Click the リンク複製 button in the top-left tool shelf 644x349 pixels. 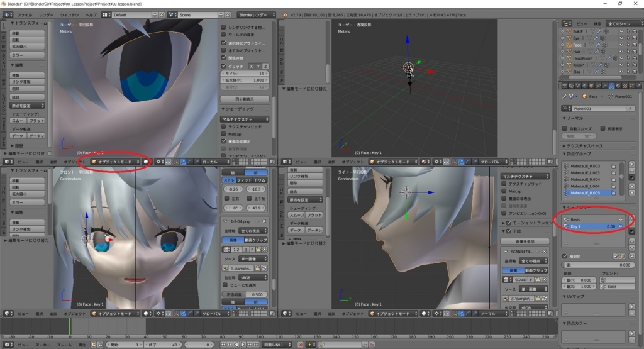pyautogui.click(x=27, y=82)
